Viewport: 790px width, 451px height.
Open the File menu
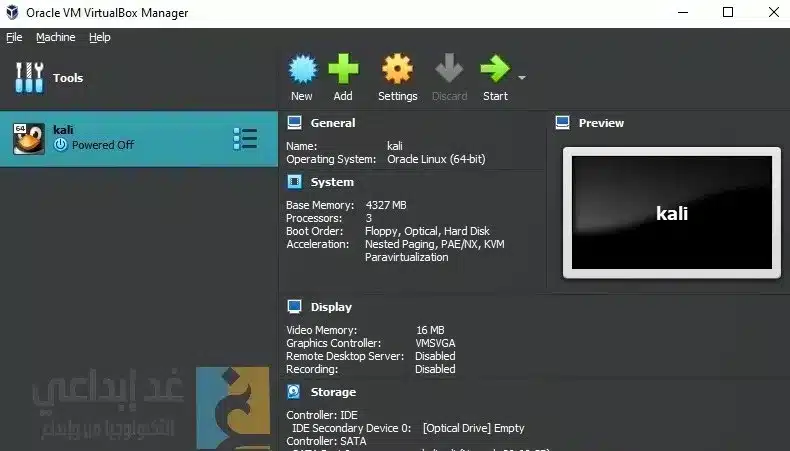(x=14, y=37)
